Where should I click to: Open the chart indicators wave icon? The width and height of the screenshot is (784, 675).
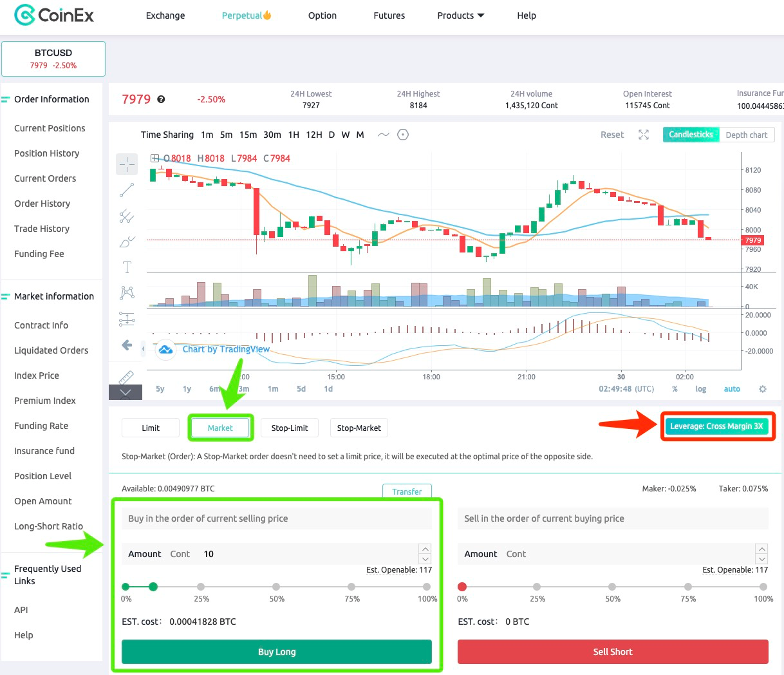tap(383, 135)
